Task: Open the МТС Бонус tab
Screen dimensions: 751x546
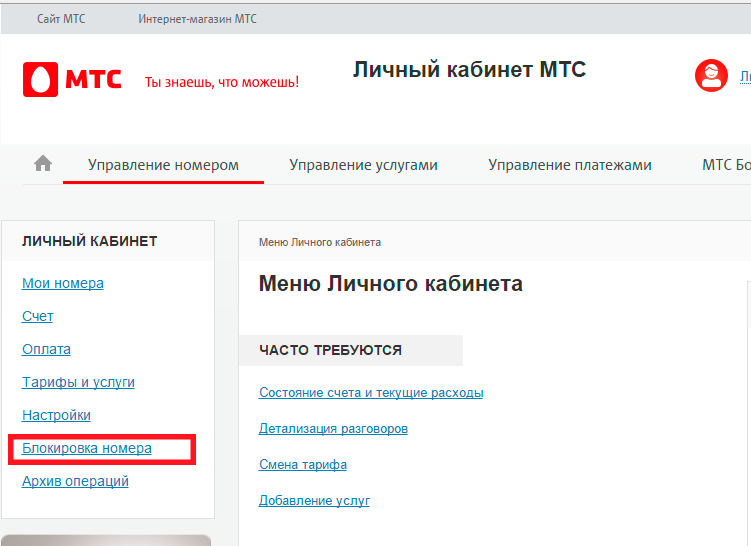Action: click(x=726, y=165)
